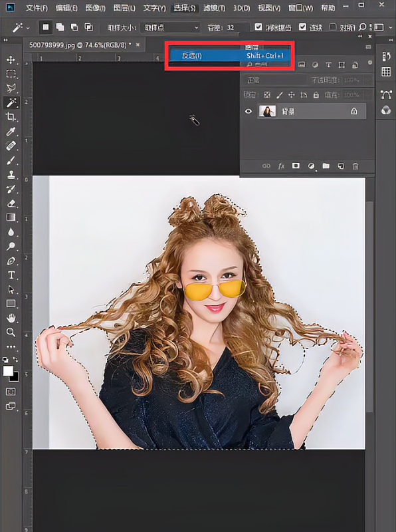This screenshot has width=396, height=532.
Task: Select the Clone Stamp tool
Action: 11,175
